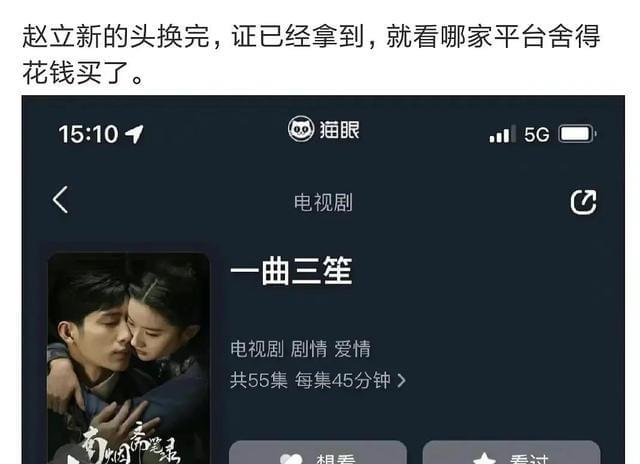Tap the back arrow icon
Screen dimensions: 640x464
(60, 200)
